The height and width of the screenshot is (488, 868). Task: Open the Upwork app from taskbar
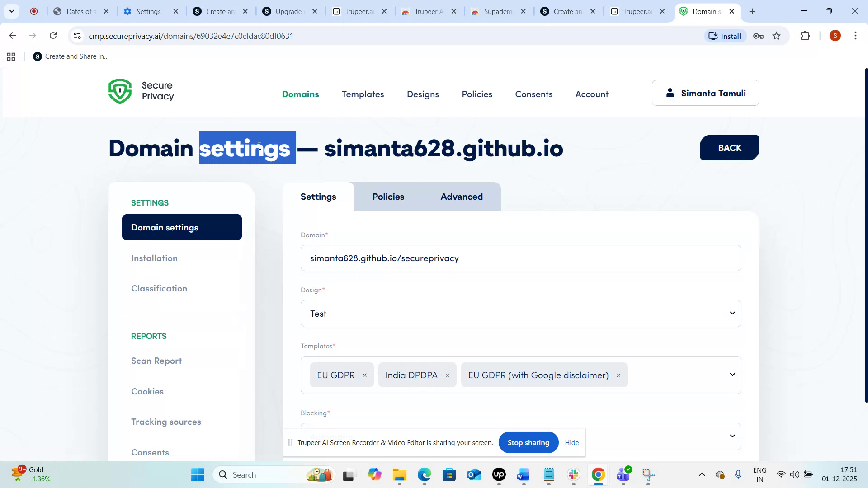click(499, 474)
